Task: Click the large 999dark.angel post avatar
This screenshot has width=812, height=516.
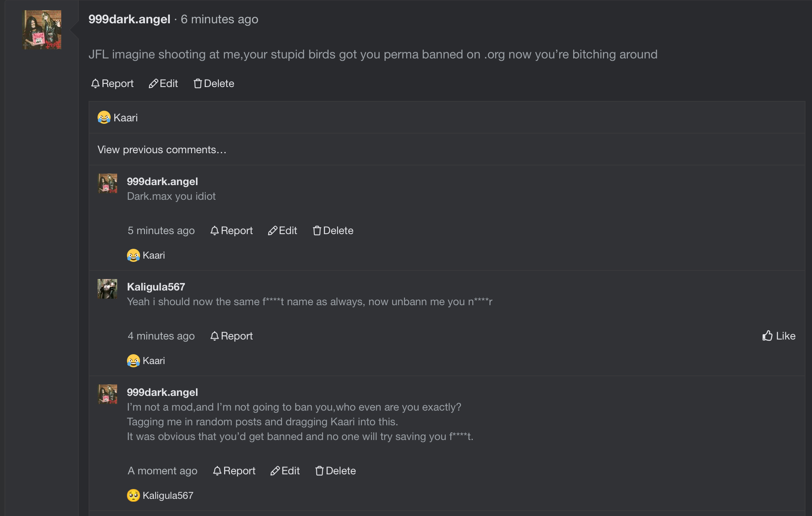Action: coord(42,30)
